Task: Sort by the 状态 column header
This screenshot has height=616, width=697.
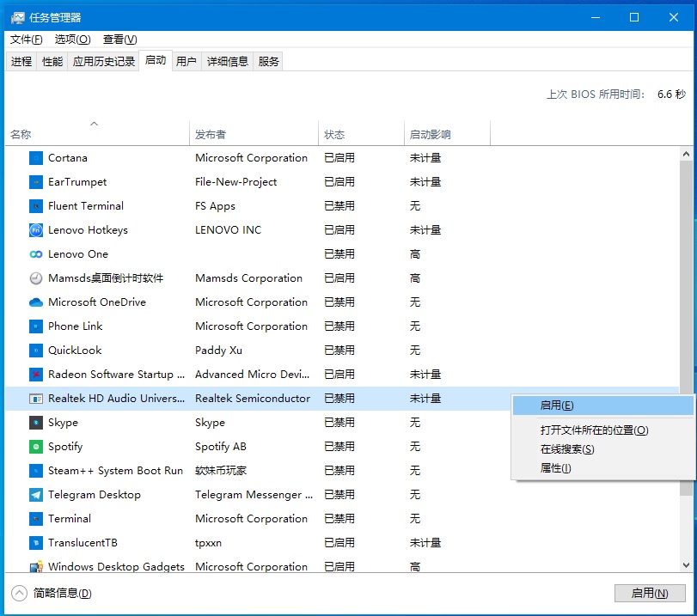Action: [361, 134]
